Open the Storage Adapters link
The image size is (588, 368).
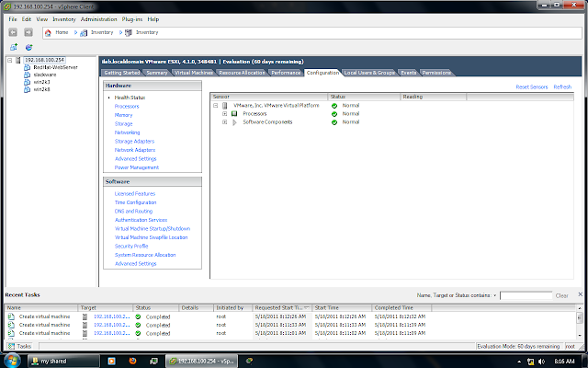tap(134, 141)
